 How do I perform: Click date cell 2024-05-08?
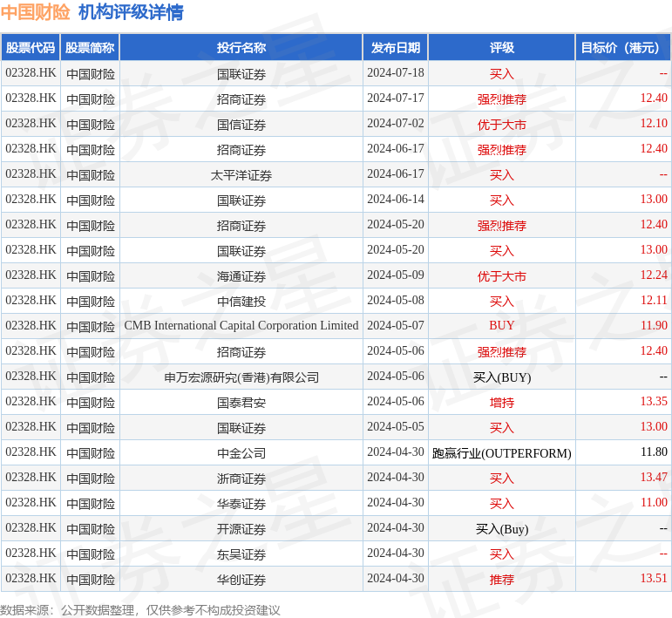396,301
